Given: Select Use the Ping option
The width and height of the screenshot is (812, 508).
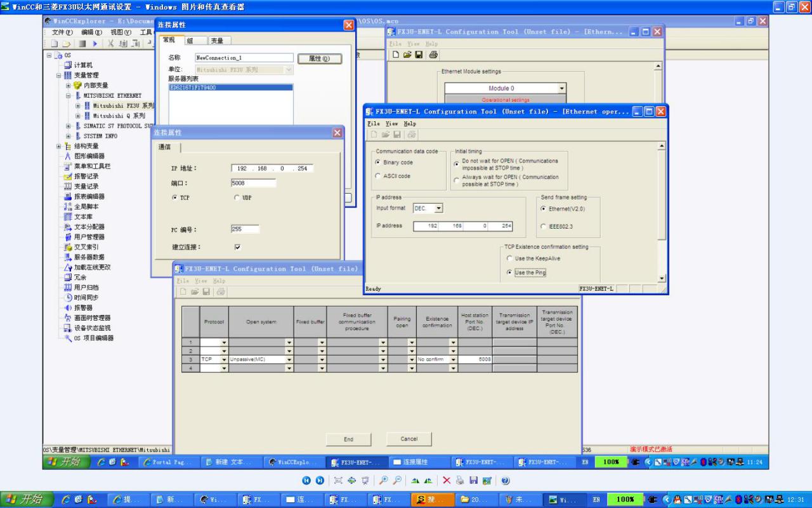Looking at the screenshot, I should (x=509, y=272).
